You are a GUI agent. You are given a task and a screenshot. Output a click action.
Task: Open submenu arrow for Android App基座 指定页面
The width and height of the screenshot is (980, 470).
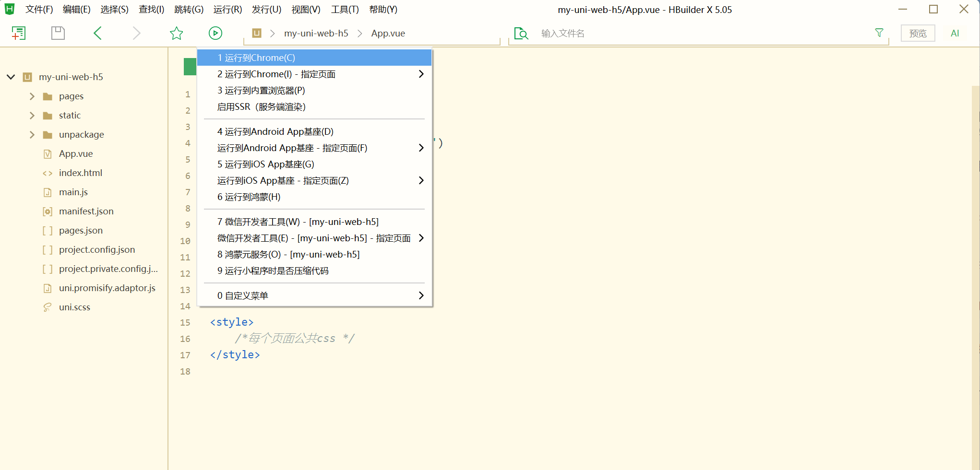coord(421,148)
